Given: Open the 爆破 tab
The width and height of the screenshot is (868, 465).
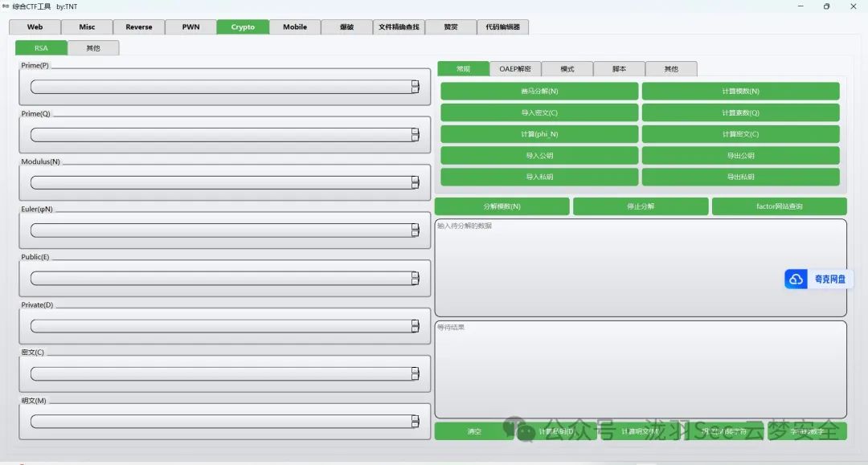Looking at the screenshot, I should pyautogui.click(x=347, y=27).
